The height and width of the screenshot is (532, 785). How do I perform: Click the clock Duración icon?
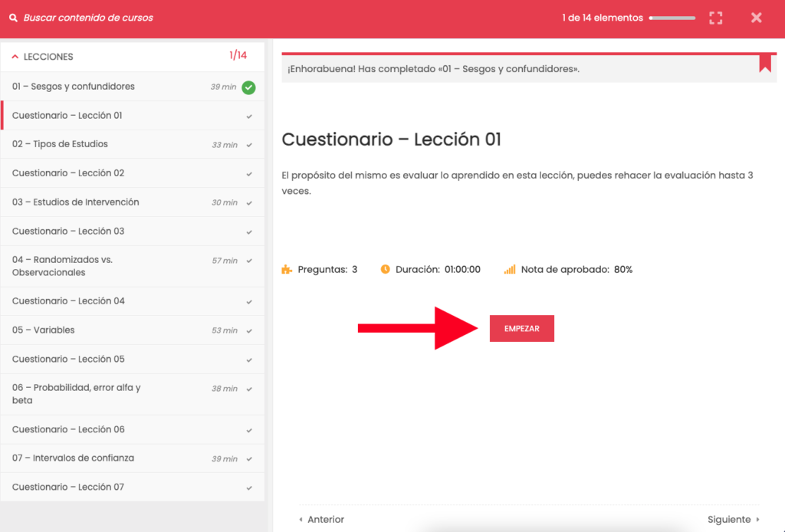(386, 270)
